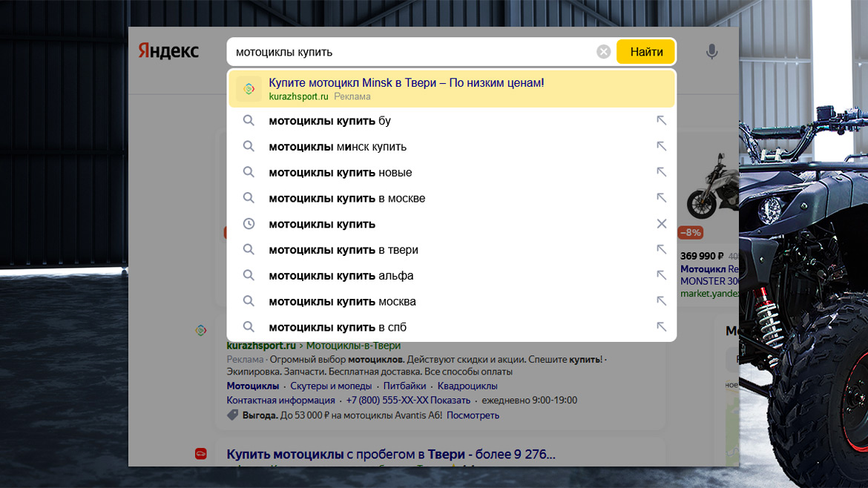Open the Квадроциклы sitelink

point(467,386)
